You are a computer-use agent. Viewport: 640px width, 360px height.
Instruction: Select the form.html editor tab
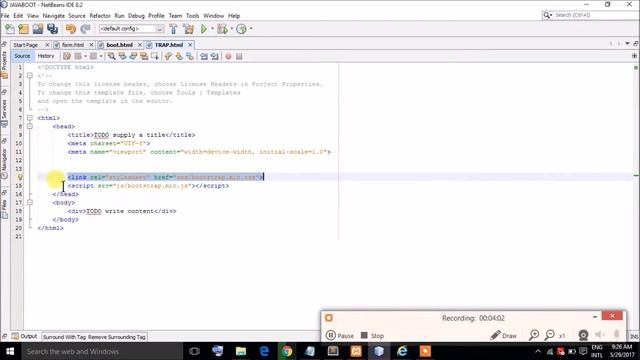pos(73,45)
